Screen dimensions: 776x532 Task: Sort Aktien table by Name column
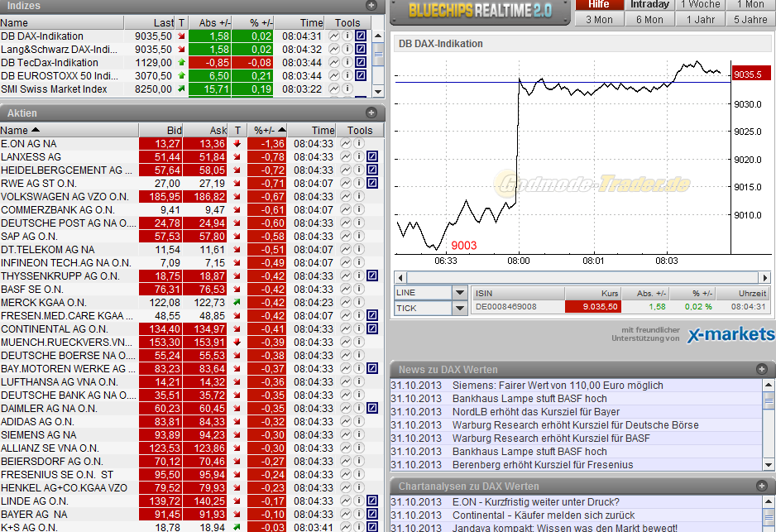pyautogui.click(x=69, y=130)
